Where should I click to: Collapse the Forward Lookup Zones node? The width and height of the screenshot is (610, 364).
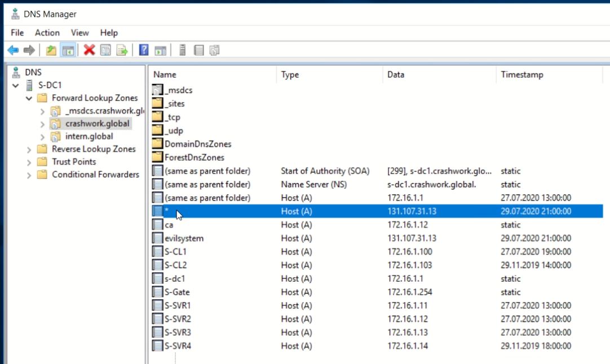point(29,98)
